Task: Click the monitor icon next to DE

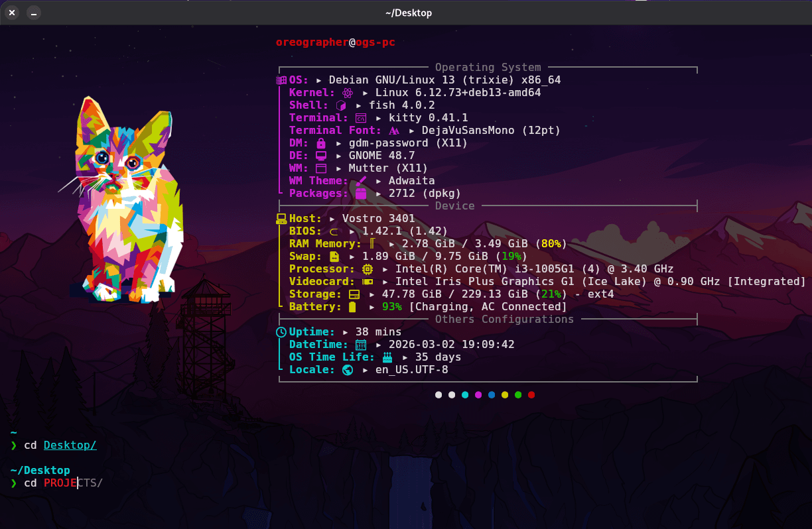Action: pos(321,156)
